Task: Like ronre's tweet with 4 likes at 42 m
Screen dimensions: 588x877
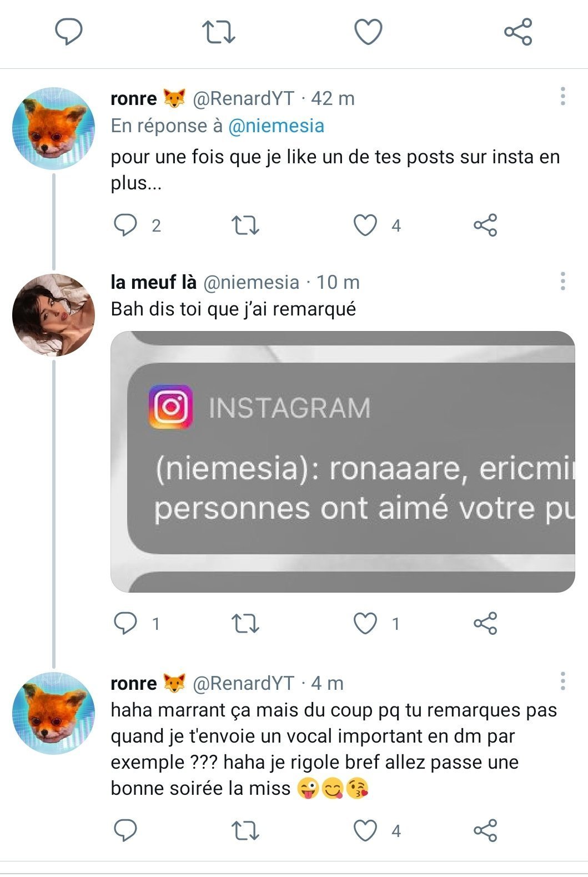Action: click(365, 225)
